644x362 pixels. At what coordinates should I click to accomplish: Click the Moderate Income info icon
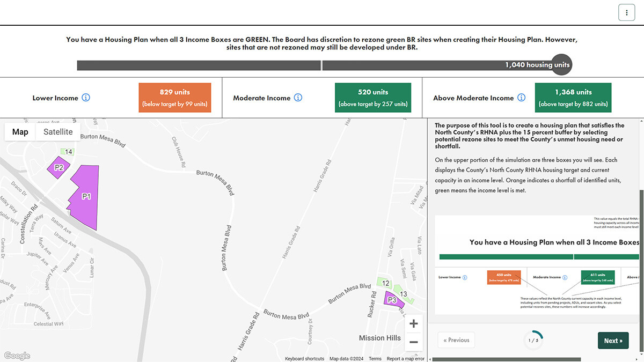click(298, 98)
